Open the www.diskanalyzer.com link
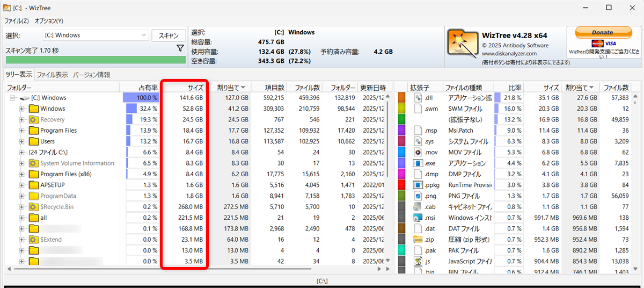 (509, 54)
